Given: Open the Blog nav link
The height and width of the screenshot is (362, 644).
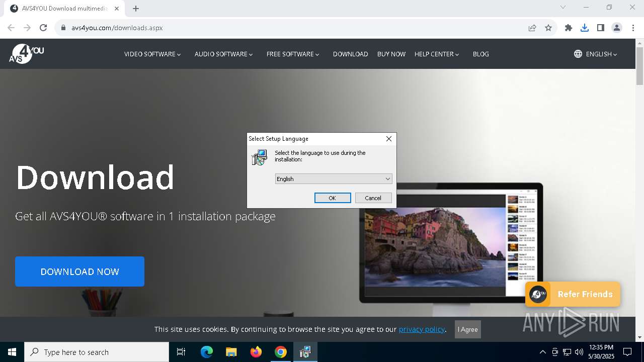Looking at the screenshot, I should 481,54.
